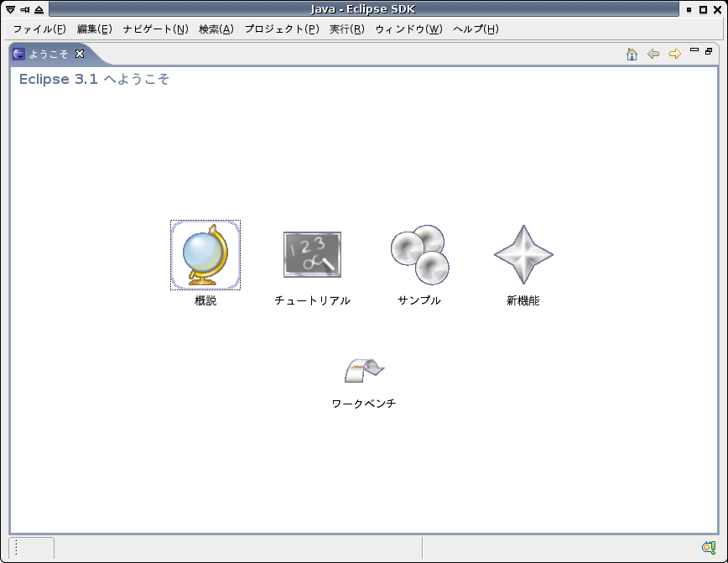Click the 新機能 label link
This screenshot has height=563, width=728.
tap(523, 300)
